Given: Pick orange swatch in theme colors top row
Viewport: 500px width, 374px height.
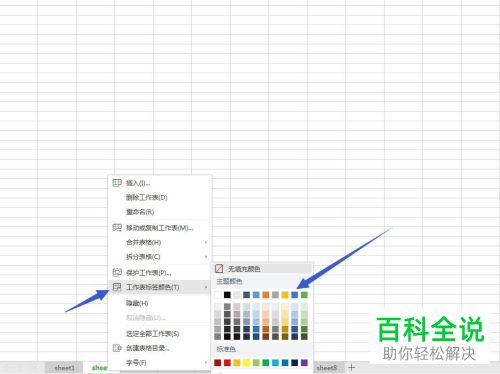Looking at the screenshot, I should tap(266, 295).
